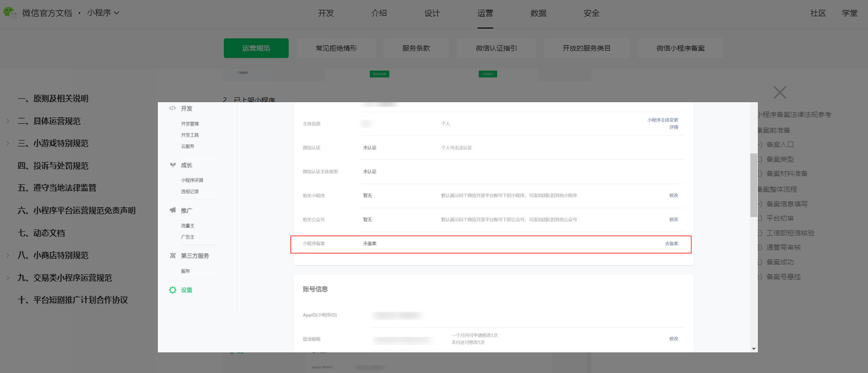
Task: Switch to the 微信小程序备案 tab
Action: pyautogui.click(x=681, y=48)
